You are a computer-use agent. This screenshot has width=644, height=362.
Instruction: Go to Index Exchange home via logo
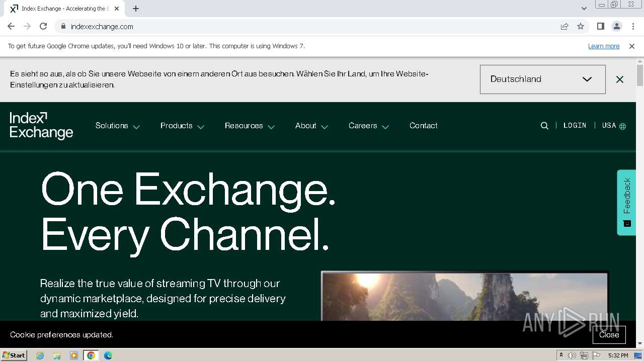[x=41, y=126]
